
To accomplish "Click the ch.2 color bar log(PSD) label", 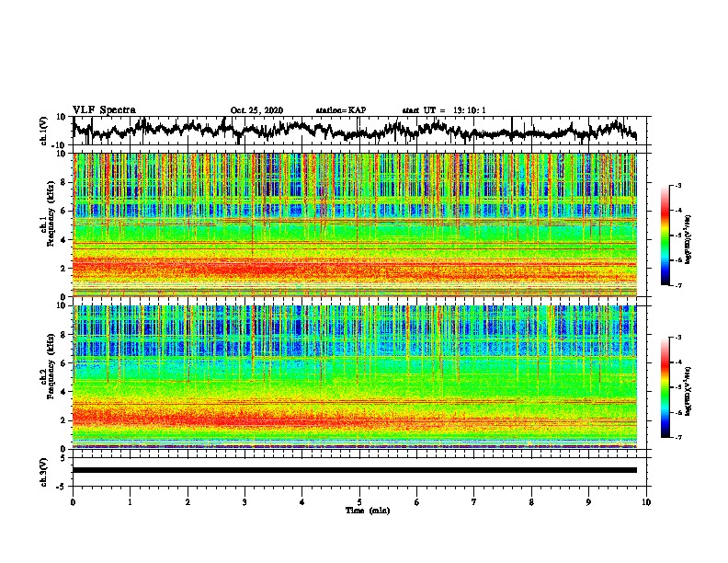I will [688, 391].
